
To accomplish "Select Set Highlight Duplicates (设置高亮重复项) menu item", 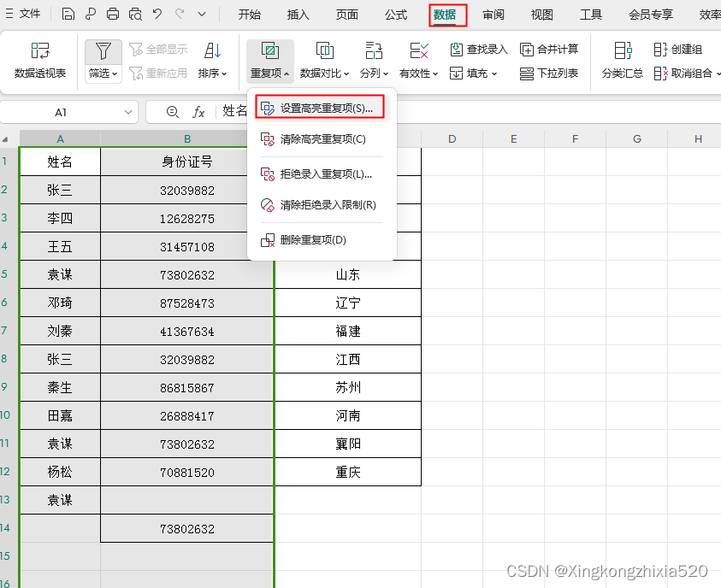I will [320, 108].
